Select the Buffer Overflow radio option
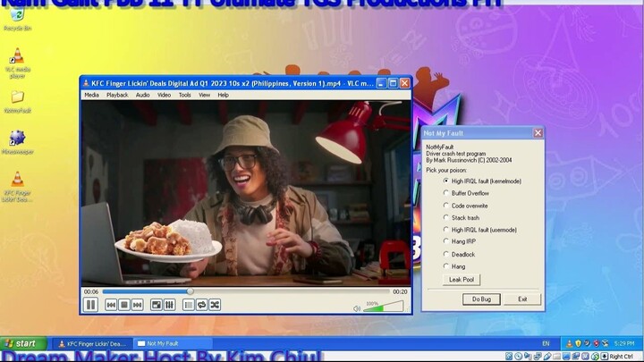644x362 pixels. tap(446, 193)
